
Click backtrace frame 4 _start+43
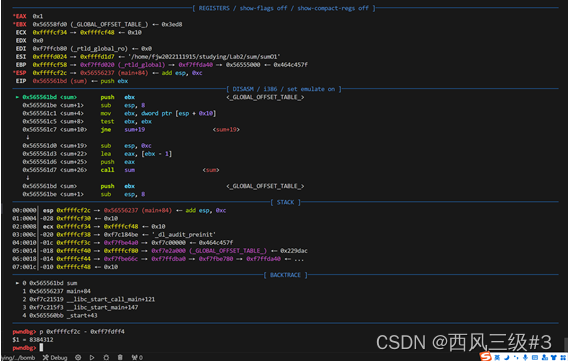pyautogui.click(x=60, y=315)
